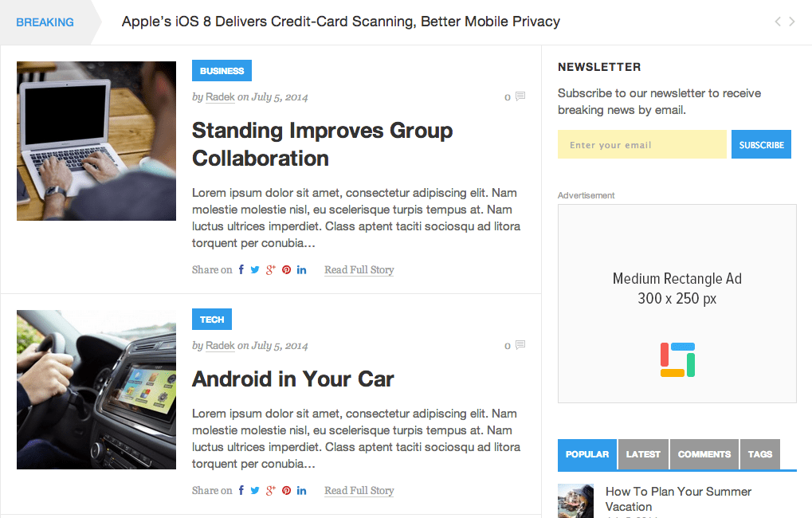Viewport: 812px width, 518px height.
Task: Share Standing Improves article on Facebook
Action: (x=241, y=269)
